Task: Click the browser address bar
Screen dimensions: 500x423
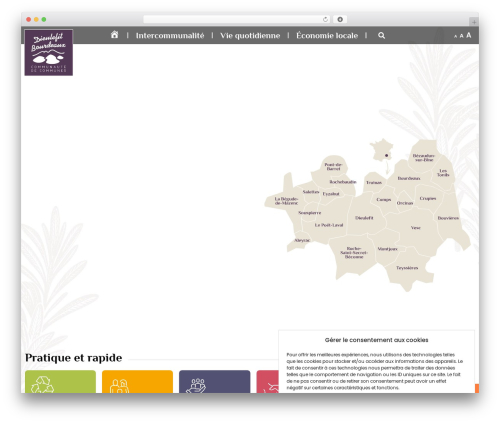Action: tap(237, 19)
